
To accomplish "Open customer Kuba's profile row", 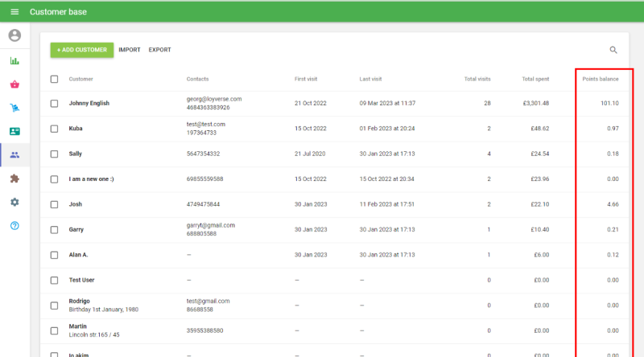I will pos(76,129).
